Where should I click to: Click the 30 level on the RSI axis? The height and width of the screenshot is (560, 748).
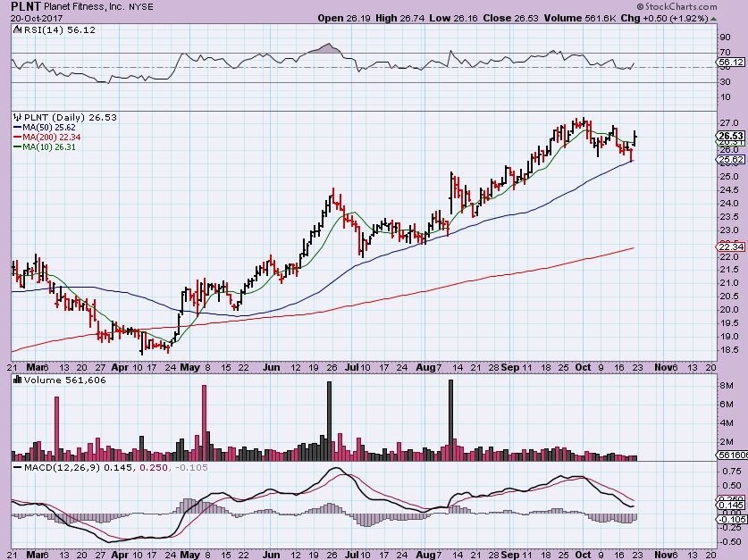(726, 82)
